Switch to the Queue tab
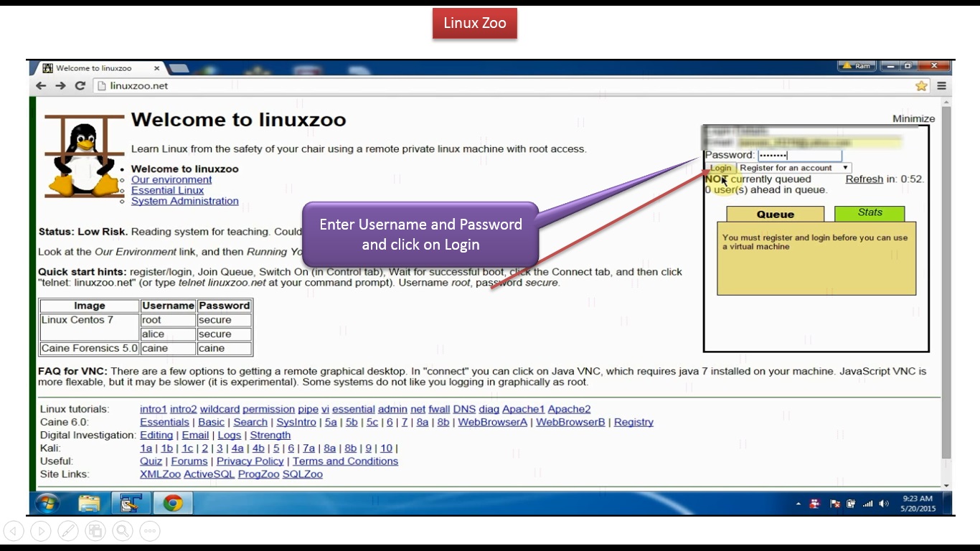The height and width of the screenshot is (551, 980). tap(776, 214)
